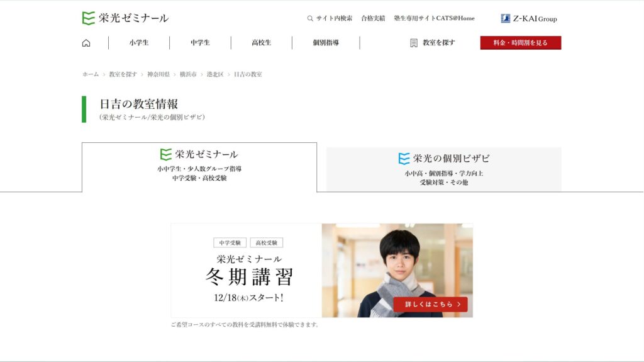Open 小学生 menu item
This screenshot has width=644, height=362.
pyautogui.click(x=139, y=42)
